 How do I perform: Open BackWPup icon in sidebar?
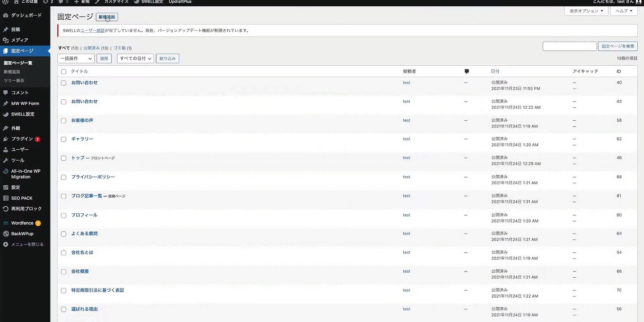pos(5,234)
